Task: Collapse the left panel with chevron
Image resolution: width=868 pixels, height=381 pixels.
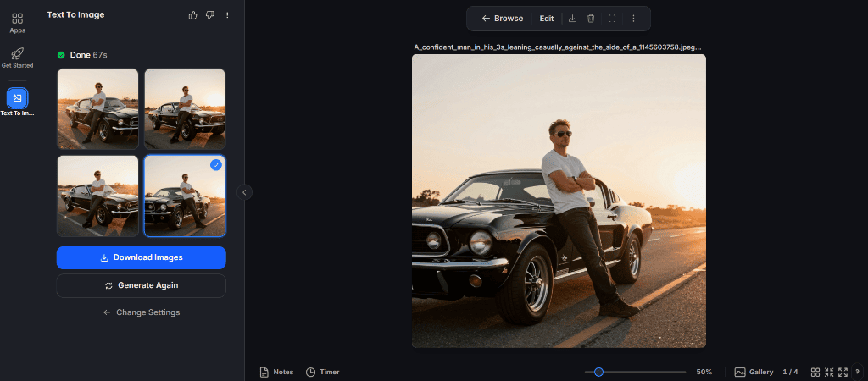Action: pos(244,192)
